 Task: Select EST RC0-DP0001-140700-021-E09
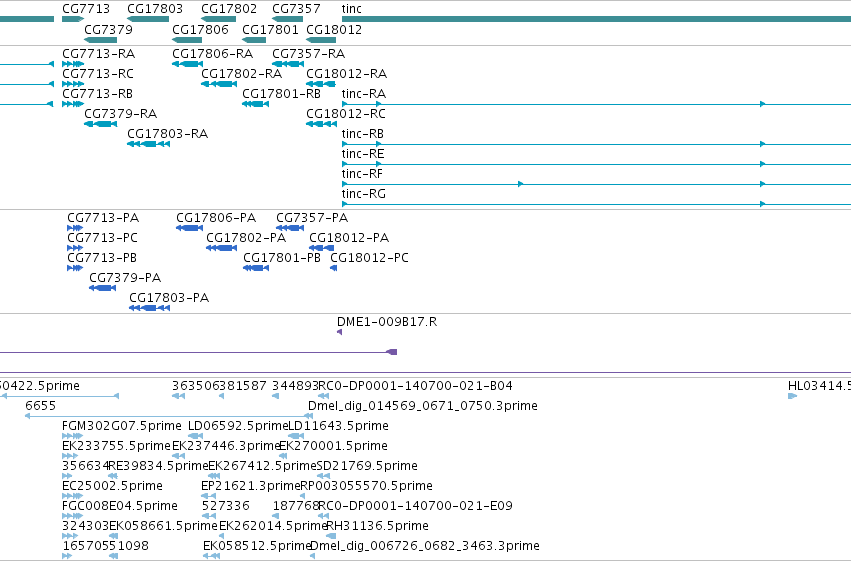323,517
